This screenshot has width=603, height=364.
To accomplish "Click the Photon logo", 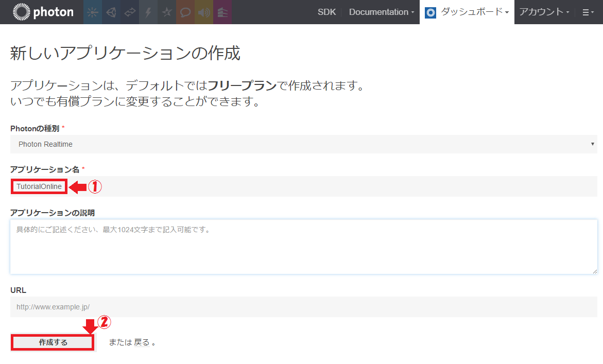I will click(43, 12).
